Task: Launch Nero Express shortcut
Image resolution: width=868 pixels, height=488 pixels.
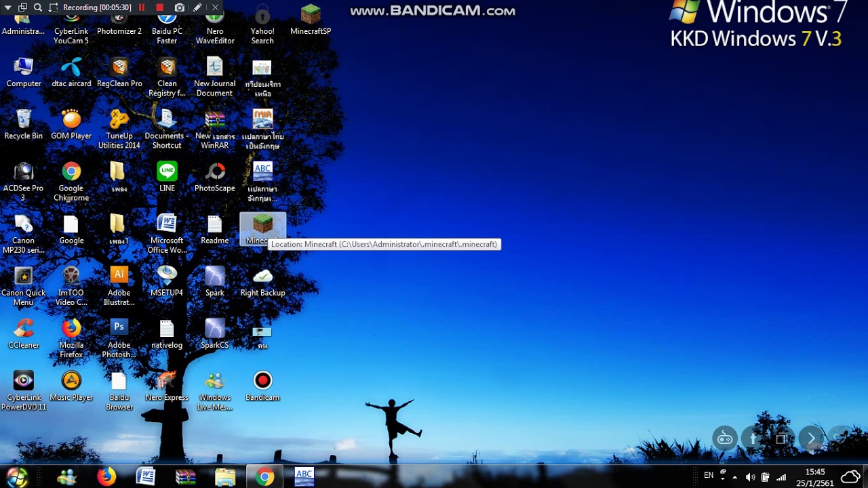Action: point(167,386)
